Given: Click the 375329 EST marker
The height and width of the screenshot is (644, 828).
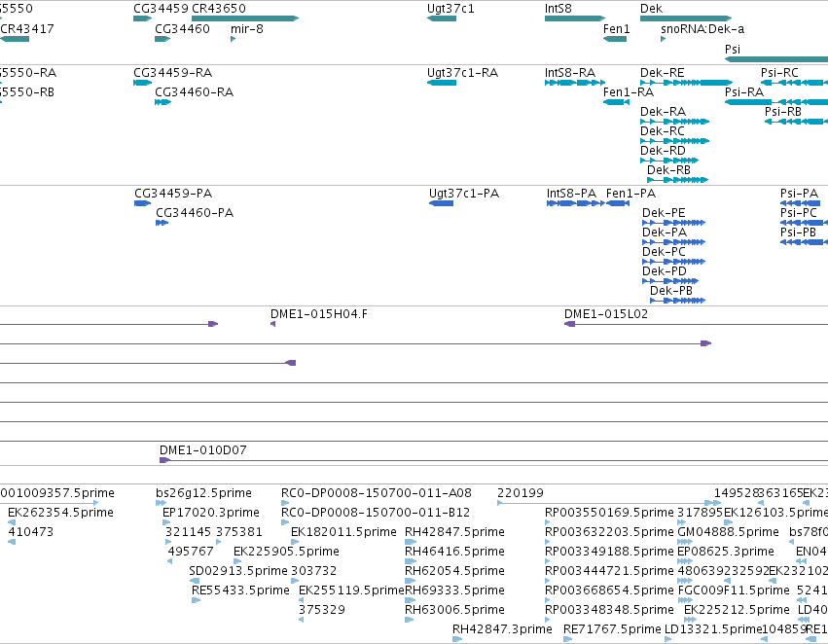Looking at the screenshot, I should tap(301, 620).
